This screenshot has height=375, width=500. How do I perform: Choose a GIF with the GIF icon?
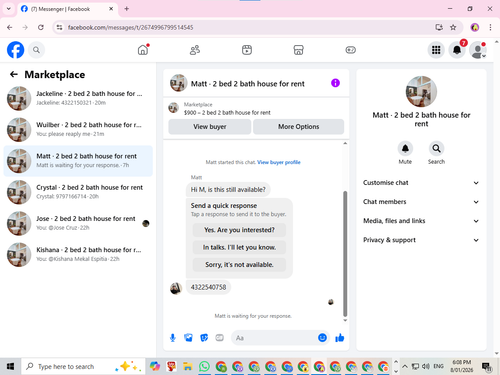pos(219,338)
